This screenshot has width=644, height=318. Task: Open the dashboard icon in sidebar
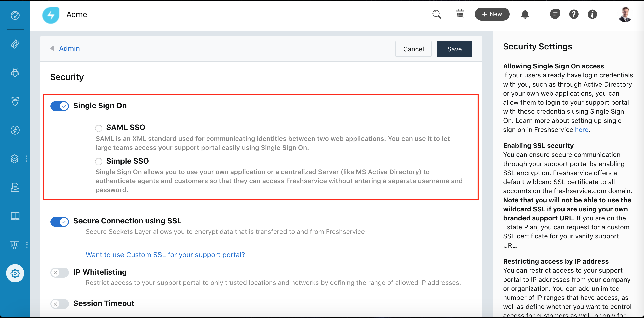click(15, 15)
